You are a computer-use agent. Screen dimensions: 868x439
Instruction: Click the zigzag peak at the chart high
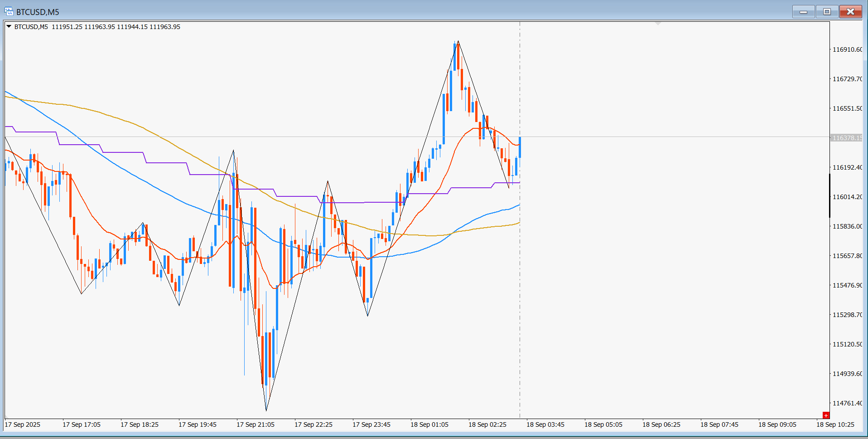[x=458, y=41]
